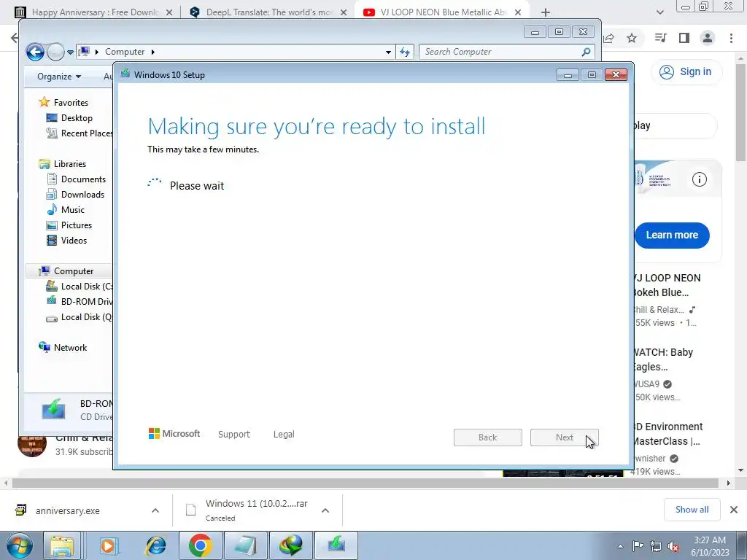The width and height of the screenshot is (747, 560).
Task: Click the Explorer back arrow button
Action: pos(35,52)
